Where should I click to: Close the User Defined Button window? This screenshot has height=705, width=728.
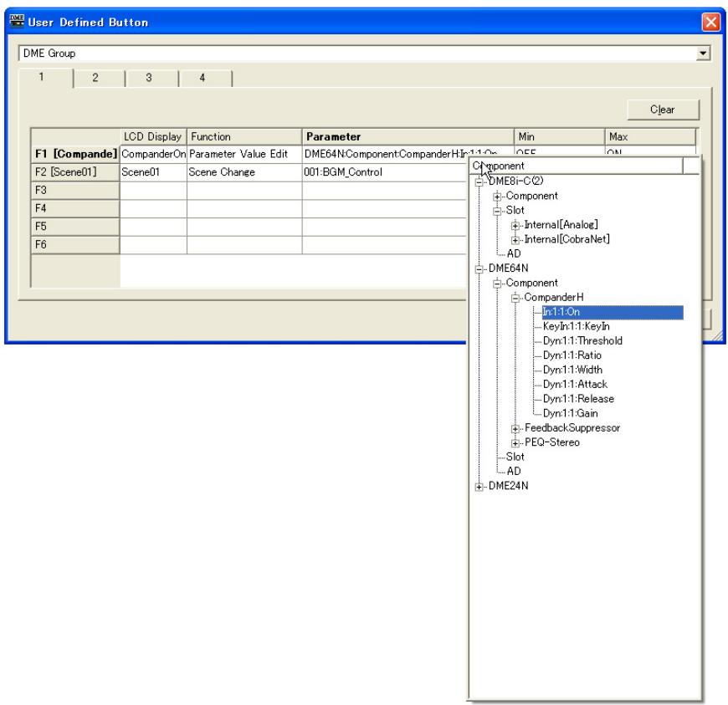(710, 22)
